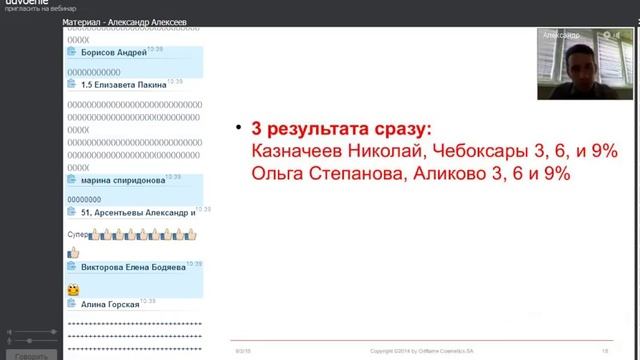Click slide page number 18
Screen dimensions: 640x360
click(605, 351)
